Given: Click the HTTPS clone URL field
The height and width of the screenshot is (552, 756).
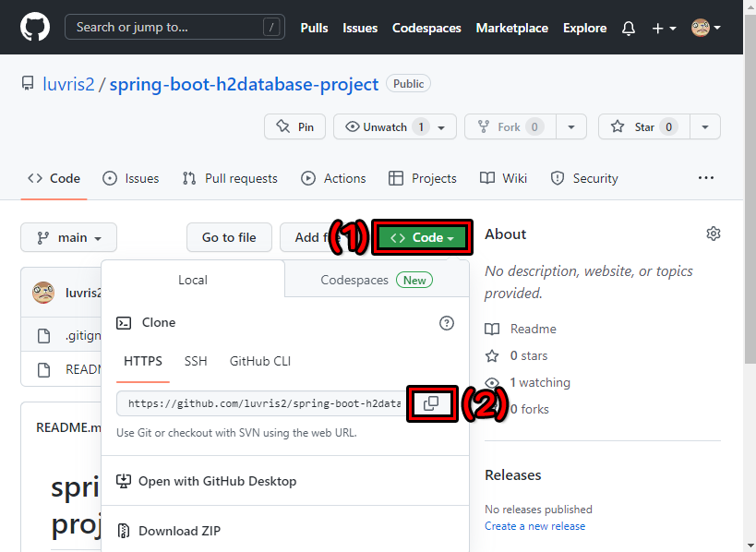Looking at the screenshot, I should (x=263, y=403).
